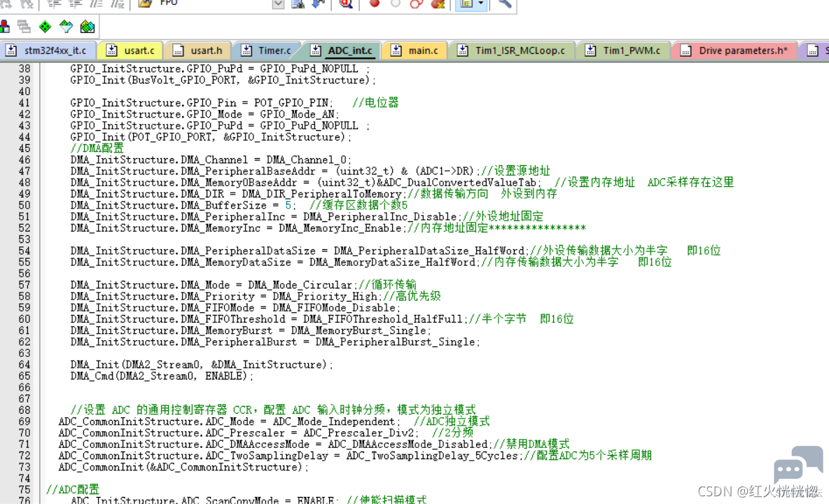Click the Find icon right of the FPU box
The image size is (829, 504).
pyautogui.click(x=298, y=3)
